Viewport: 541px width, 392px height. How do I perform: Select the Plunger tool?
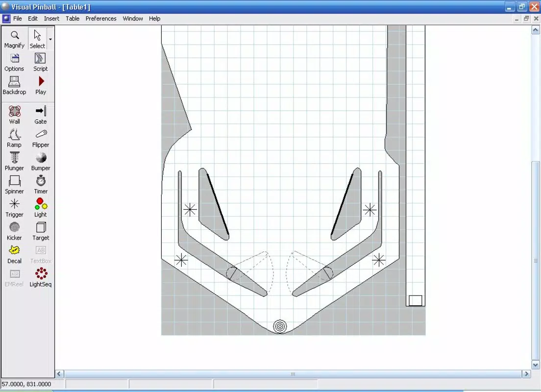click(15, 162)
